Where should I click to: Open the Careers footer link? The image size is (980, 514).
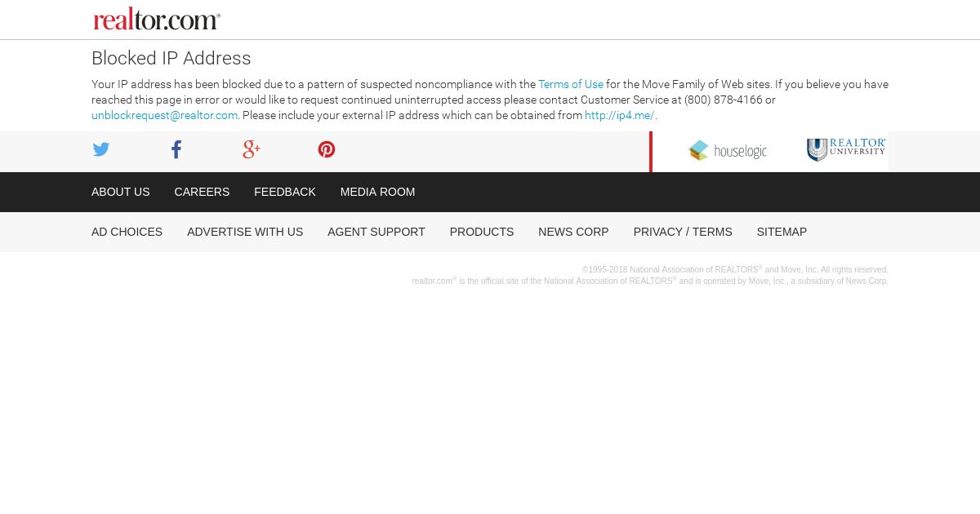(202, 192)
